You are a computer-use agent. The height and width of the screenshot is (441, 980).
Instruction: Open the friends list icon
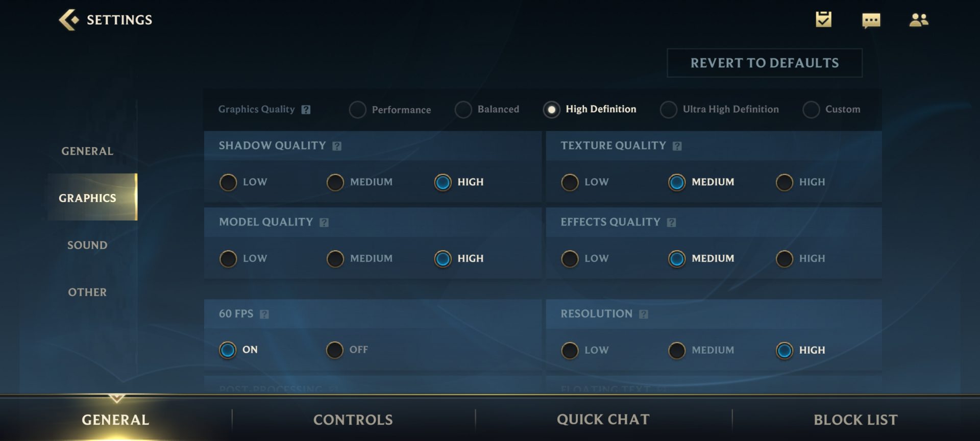[919, 20]
